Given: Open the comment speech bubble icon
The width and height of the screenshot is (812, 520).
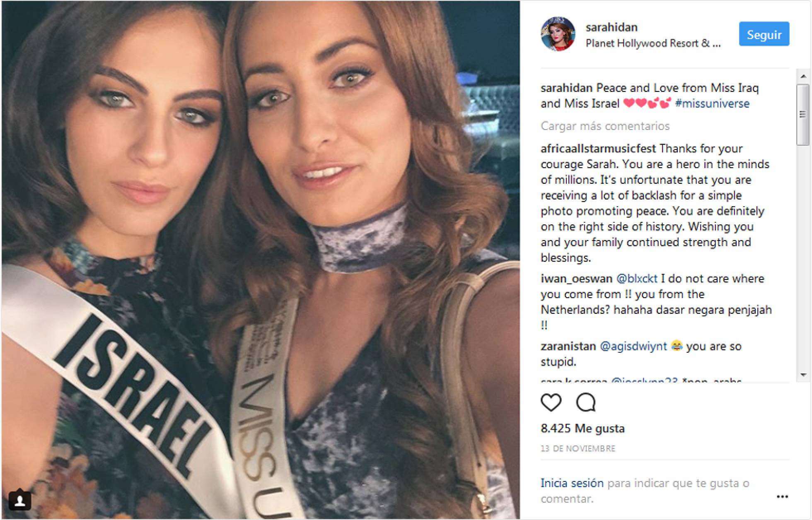Looking at the screenshot, I should pos(586,402).
